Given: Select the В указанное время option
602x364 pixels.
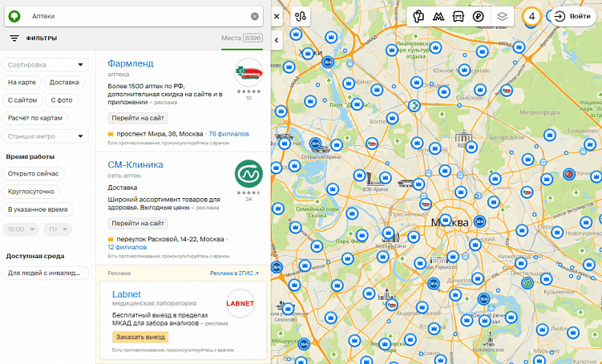Looking at the screenshot, I should click(38, 209).
